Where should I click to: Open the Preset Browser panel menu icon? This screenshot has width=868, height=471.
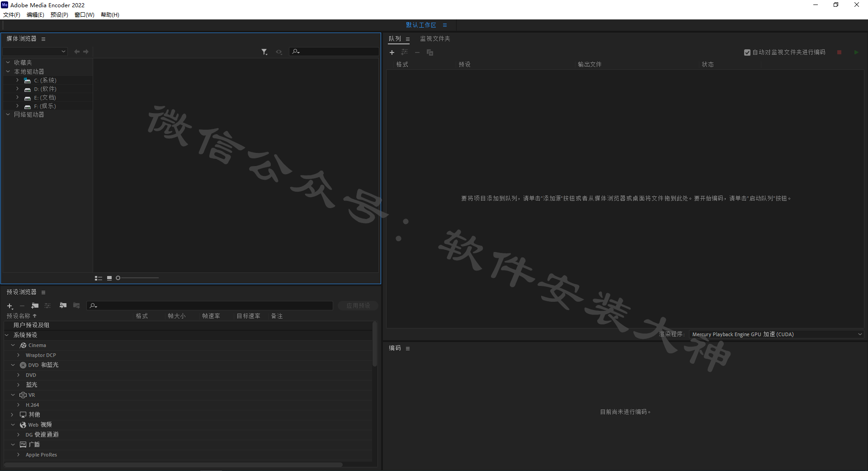click(x=43, y=292)
